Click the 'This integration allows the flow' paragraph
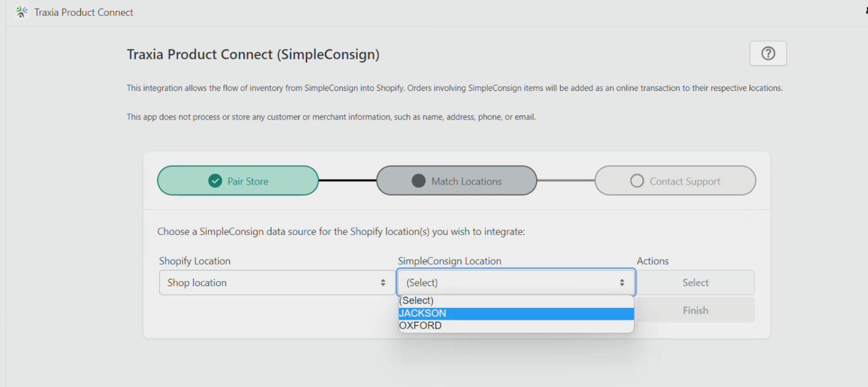Image resolution: width=868 pixels, height=387 pixels. [x=455, y=88]
